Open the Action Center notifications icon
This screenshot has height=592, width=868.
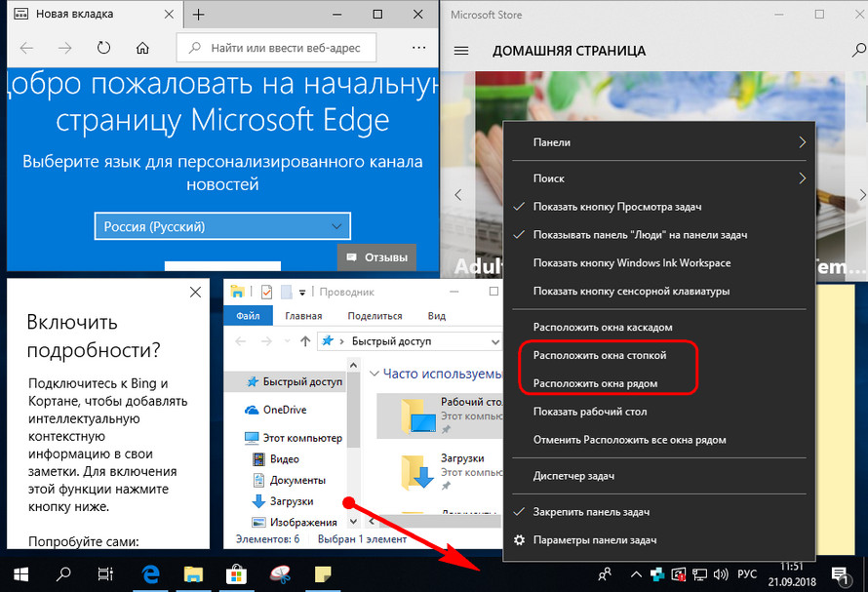click(841, 576)
